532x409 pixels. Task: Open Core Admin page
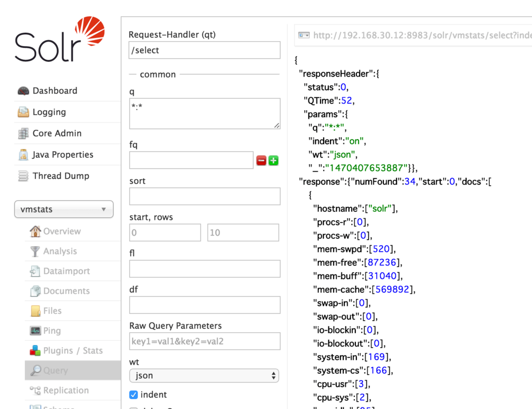(x=57, y=134)
